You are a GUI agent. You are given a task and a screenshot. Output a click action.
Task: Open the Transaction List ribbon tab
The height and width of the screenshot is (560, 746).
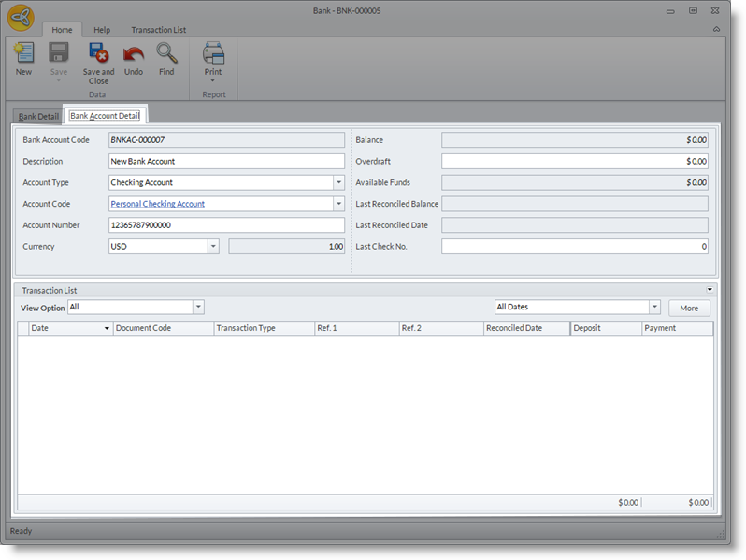point(158,30)
